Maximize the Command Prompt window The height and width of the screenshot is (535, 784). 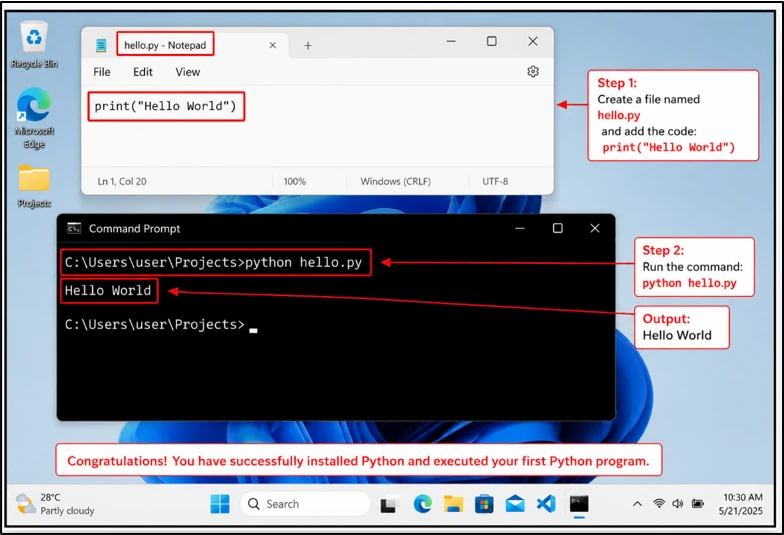tap(558, 228)
